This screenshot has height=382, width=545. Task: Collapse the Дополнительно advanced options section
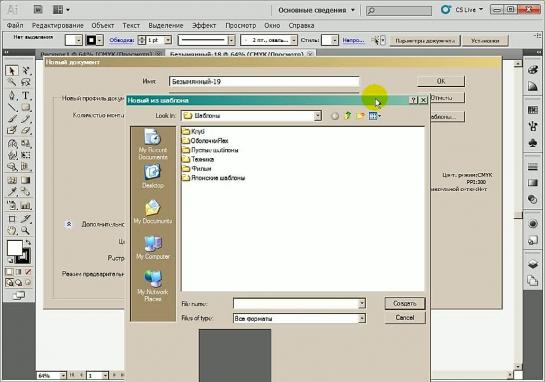pyautogui.click(x=69, y=224)
